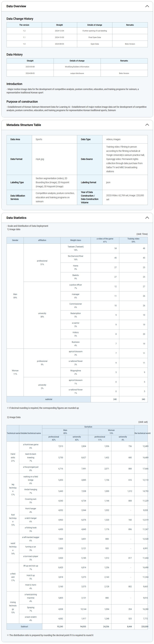The image size is (154, 644).
Task: Select "The version" column header
Action: pos(24,25)
